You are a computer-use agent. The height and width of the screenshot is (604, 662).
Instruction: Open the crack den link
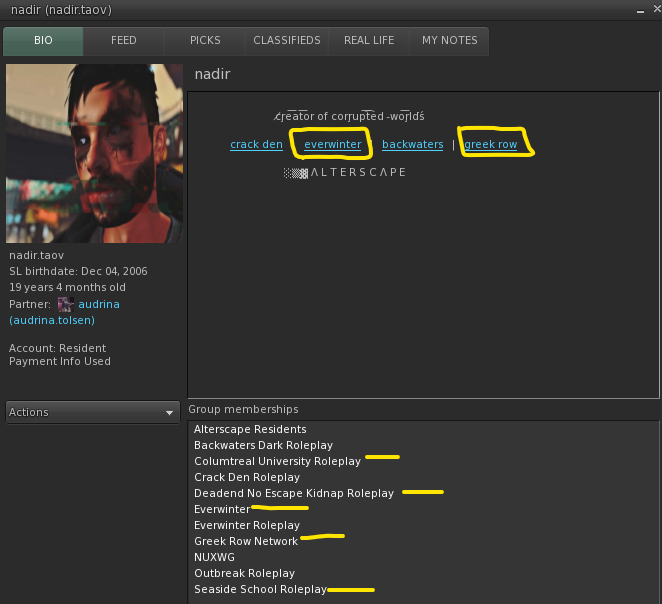[256, 144]
